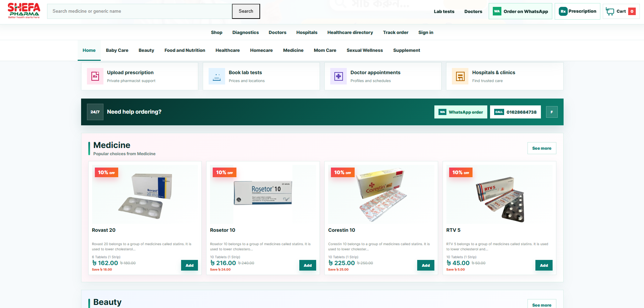Click Sign in
The height and width of the screenshot is (308, 644).
click(426, 32)
